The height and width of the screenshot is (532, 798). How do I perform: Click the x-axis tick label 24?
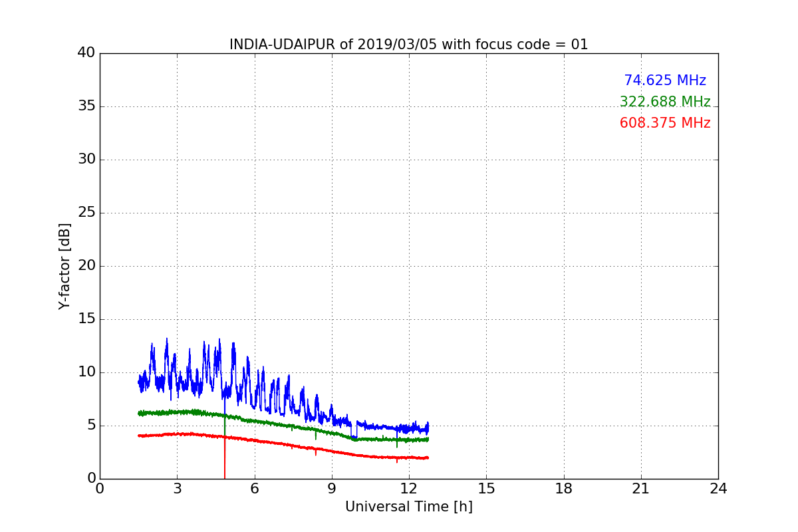click(x=718, y=489)
